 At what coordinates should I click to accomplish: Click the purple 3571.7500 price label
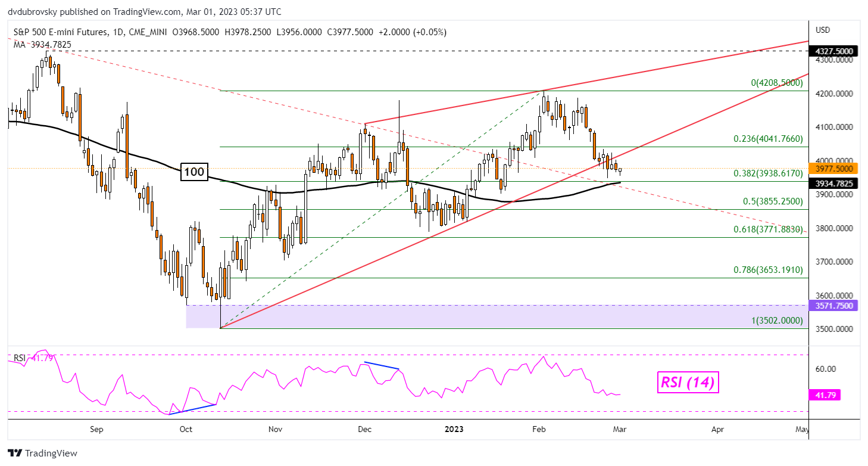click(833, 306)
